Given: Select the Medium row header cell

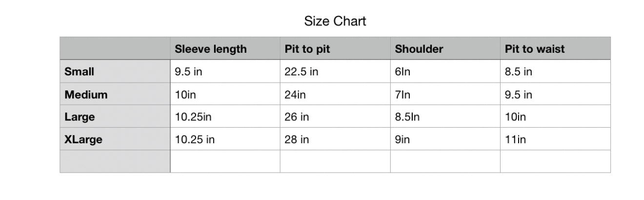Looking at the screenshot, I should 115,94.
